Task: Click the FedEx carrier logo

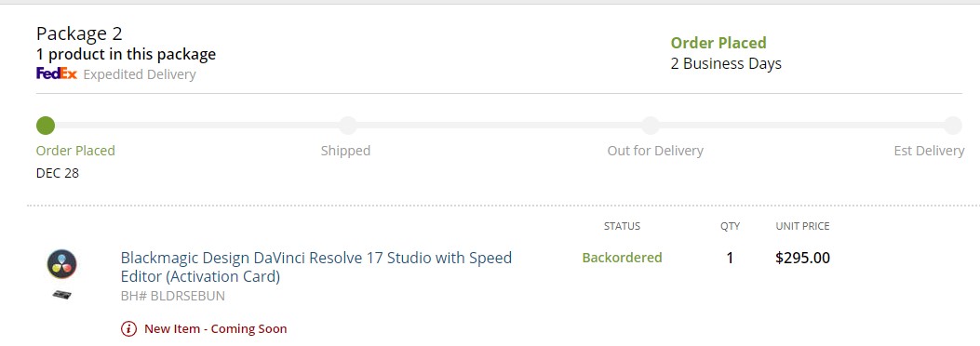Action: (57, 74)
